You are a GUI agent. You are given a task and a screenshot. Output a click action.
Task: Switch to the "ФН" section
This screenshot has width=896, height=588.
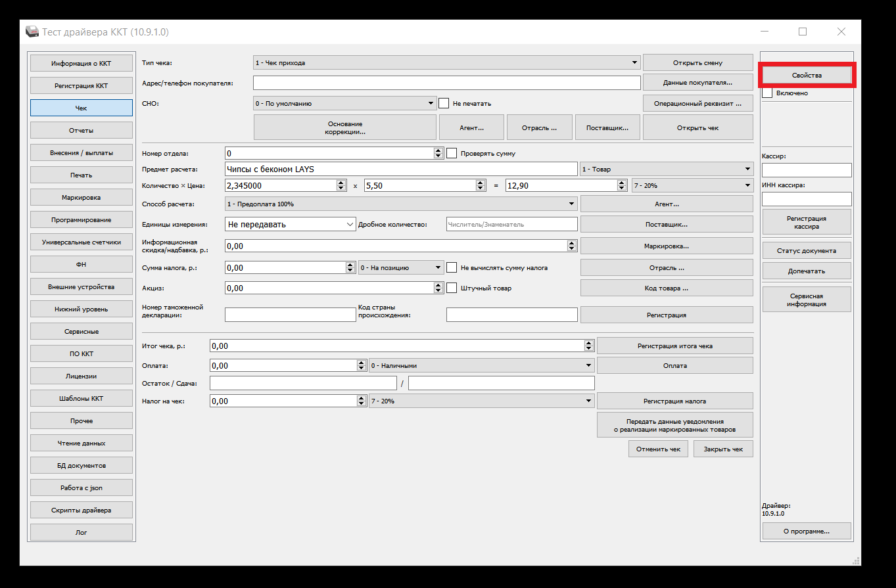pos(82,265)
